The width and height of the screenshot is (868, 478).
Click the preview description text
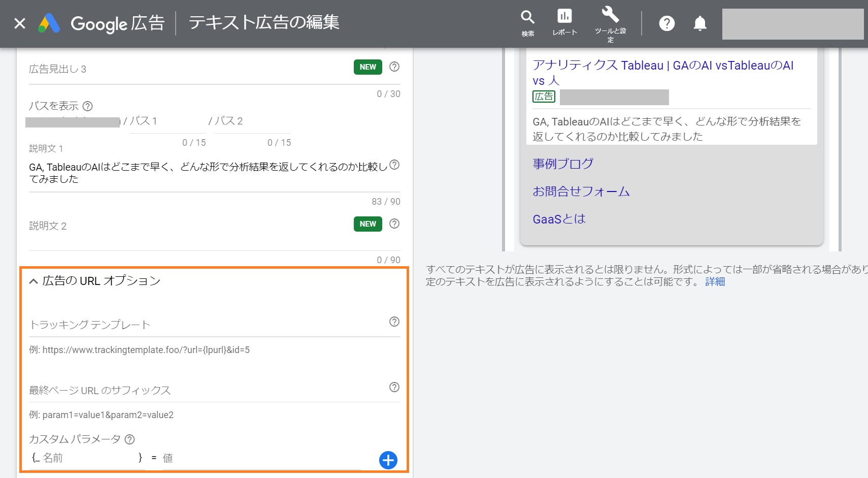[667, 129]
